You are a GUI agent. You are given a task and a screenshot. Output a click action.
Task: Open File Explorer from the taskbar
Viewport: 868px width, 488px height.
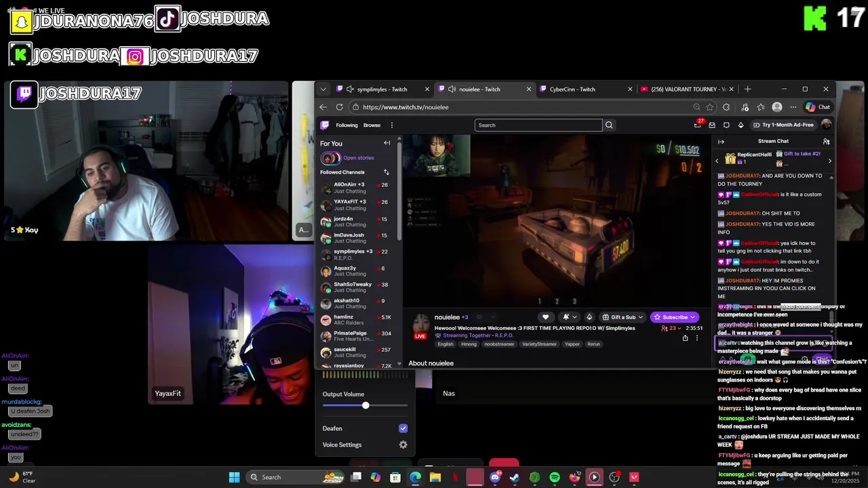(x=435, y=477)
